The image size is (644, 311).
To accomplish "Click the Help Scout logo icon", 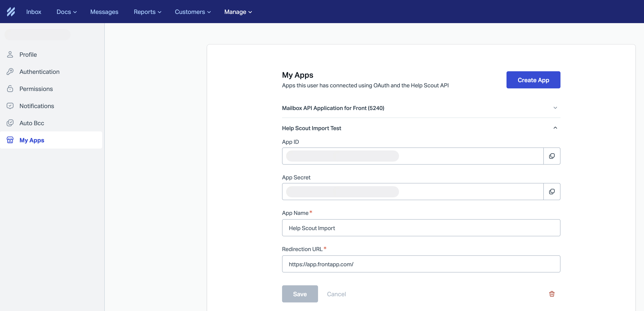I will point(11,12).
